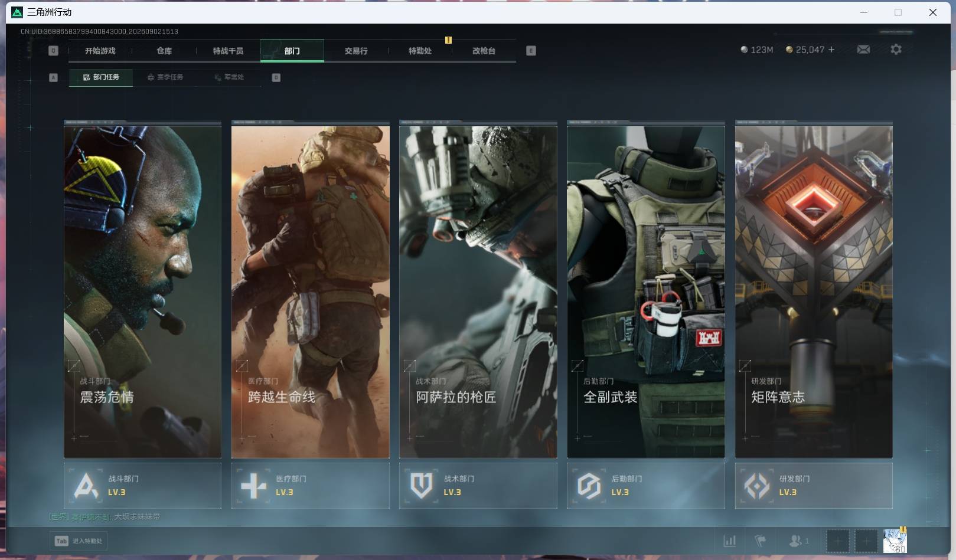Click the logistics department hexagon emblem

coord(589,486)
